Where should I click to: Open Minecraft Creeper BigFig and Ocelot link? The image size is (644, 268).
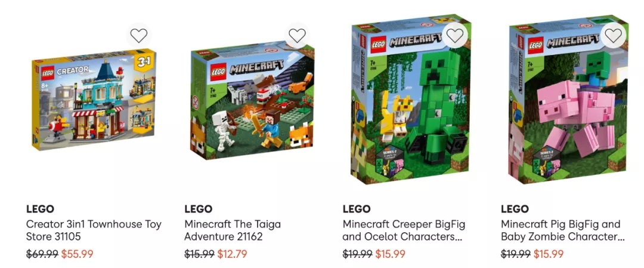(404, 230)
